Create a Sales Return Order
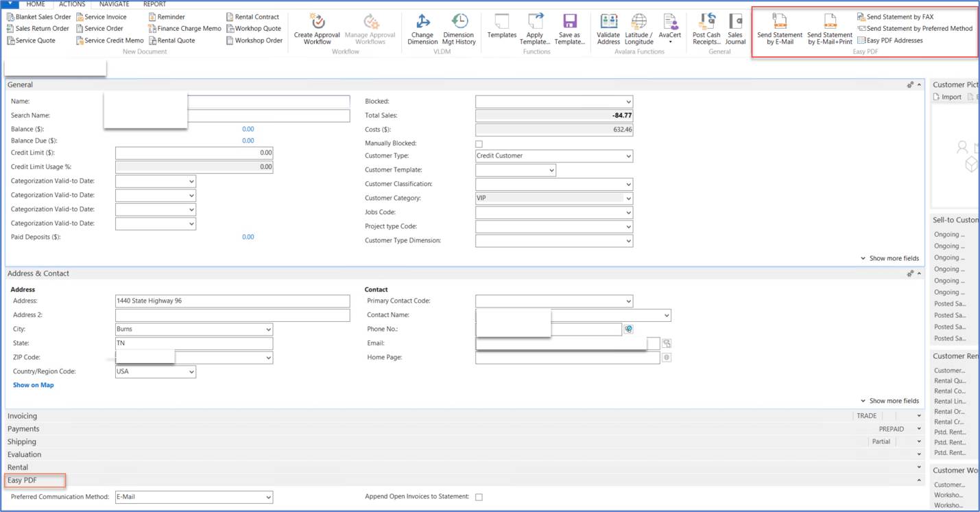980x512 pixels. (x=38, y=29)
